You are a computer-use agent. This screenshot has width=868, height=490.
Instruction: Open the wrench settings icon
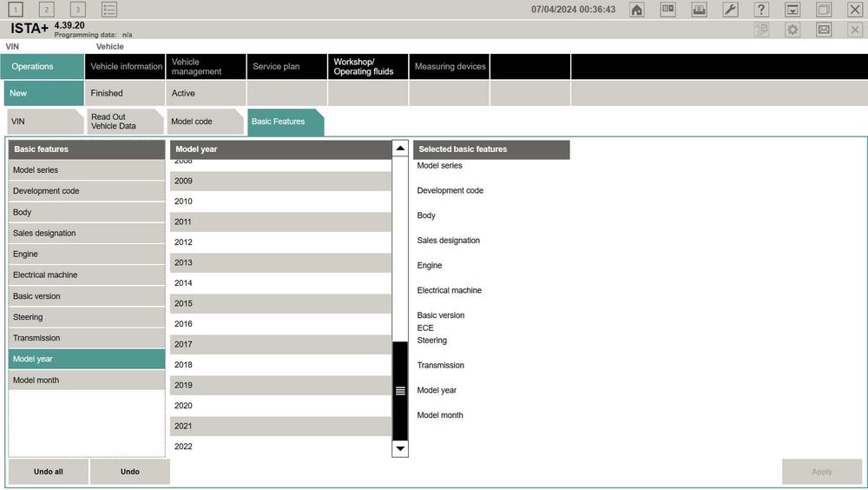(x=730, y=10)
